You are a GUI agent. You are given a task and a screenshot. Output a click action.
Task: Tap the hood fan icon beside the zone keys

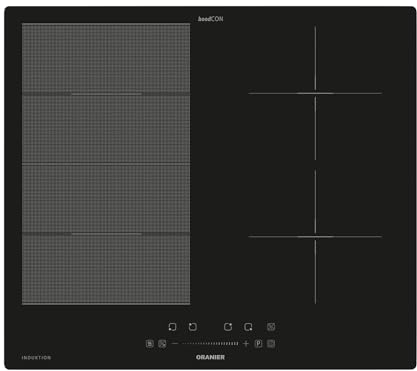point(271,327)
